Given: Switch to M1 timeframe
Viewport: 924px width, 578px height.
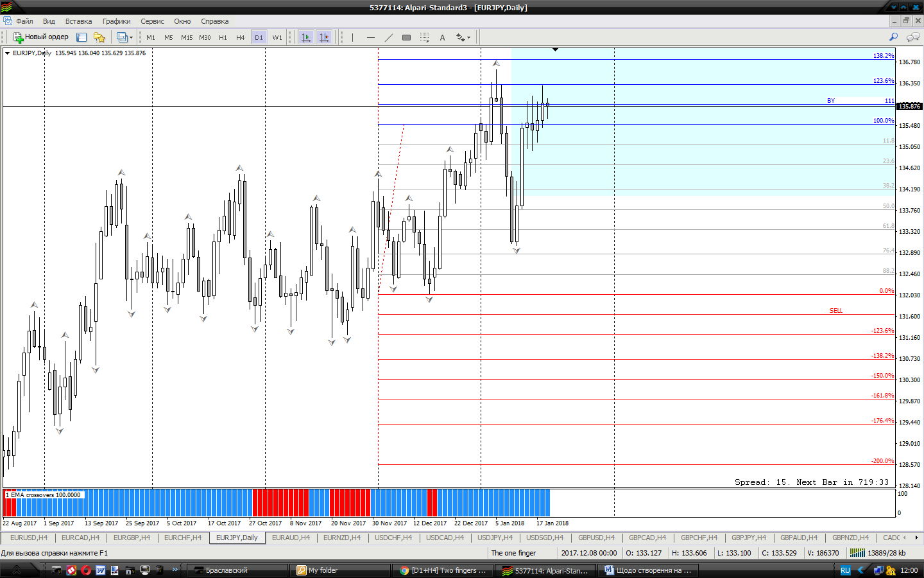Looking at the screenshot, I should pos(151,37).
